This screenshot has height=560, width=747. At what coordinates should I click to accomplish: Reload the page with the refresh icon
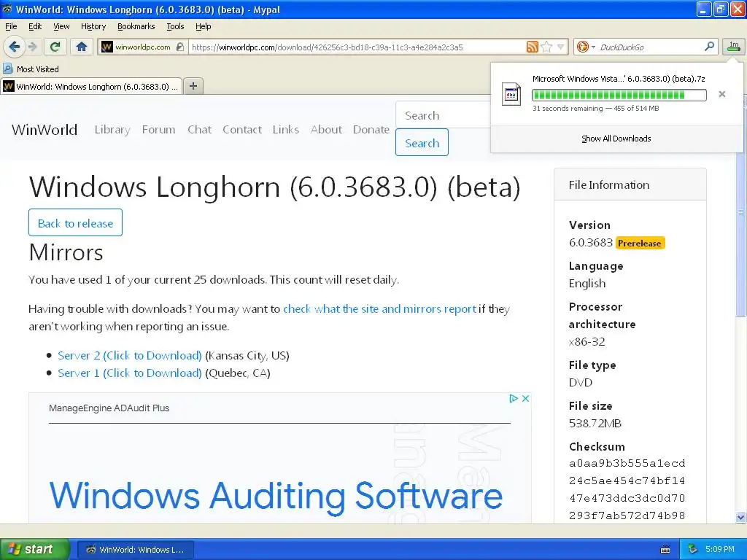[x=55, y=47]
